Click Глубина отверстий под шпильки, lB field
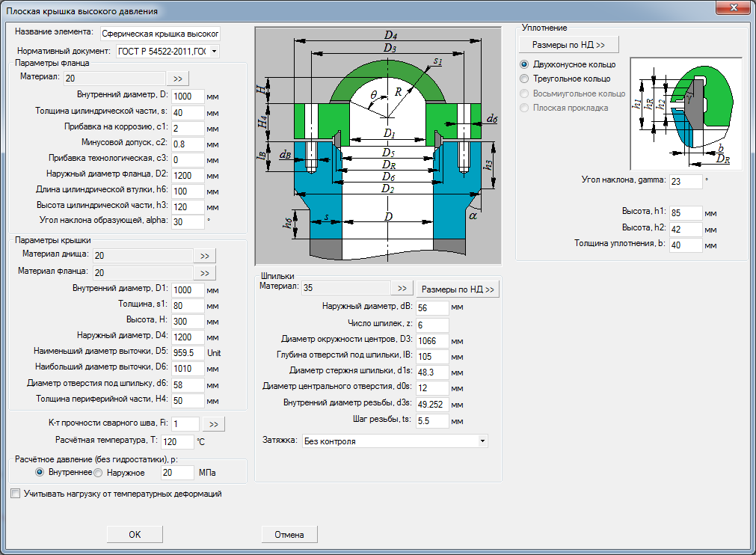The image size is (756, 555). [432, 357]
